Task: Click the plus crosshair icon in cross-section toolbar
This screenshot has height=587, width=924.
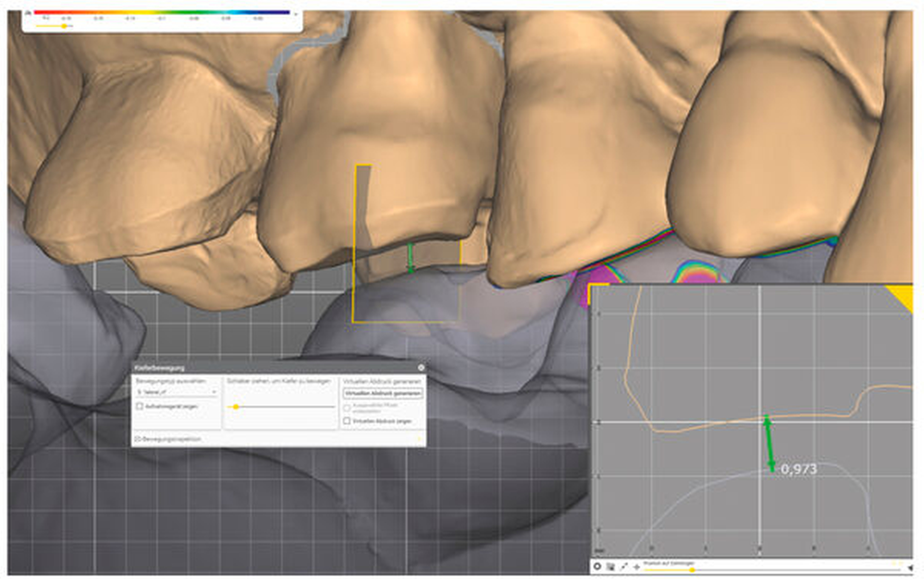Action: tap(636, 567)
